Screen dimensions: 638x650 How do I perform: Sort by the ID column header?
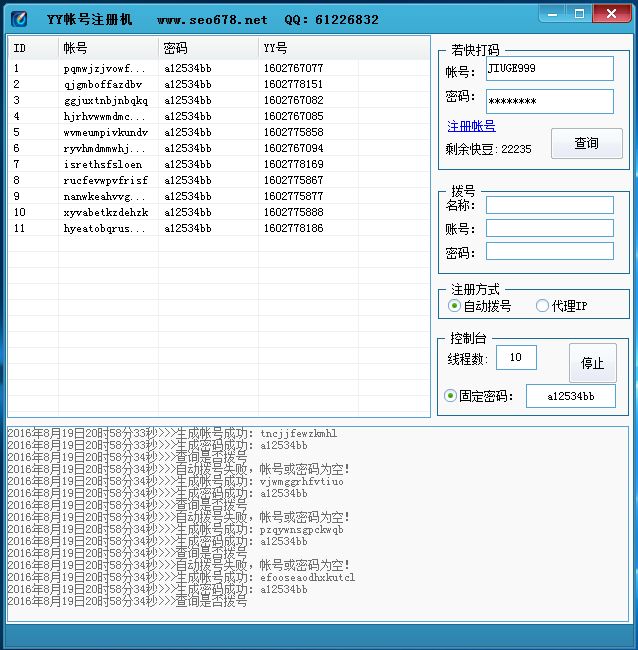pos(32,48)
